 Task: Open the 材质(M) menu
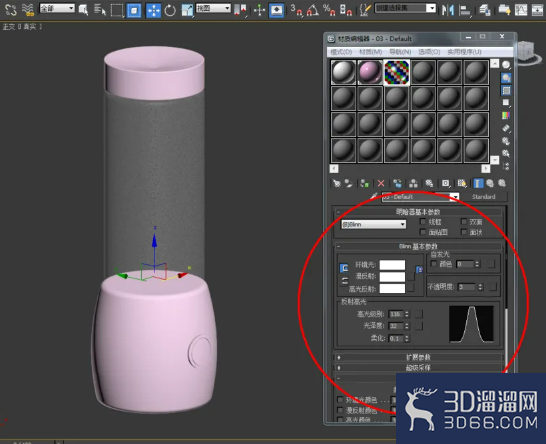pyautogui.click(x=370, y=52)
